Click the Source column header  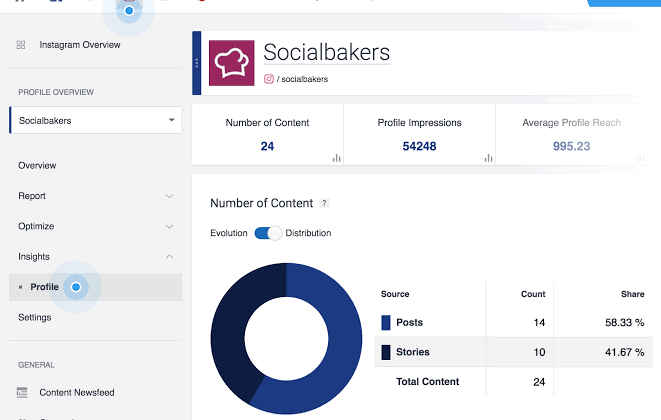tap(395, 294)
